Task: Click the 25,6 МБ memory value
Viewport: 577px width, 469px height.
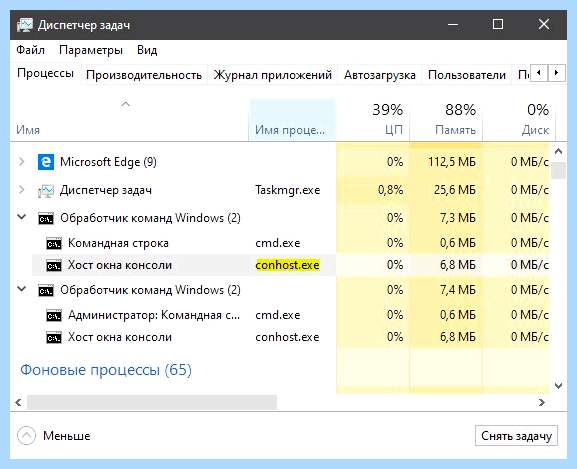Action: click(454, 190)
